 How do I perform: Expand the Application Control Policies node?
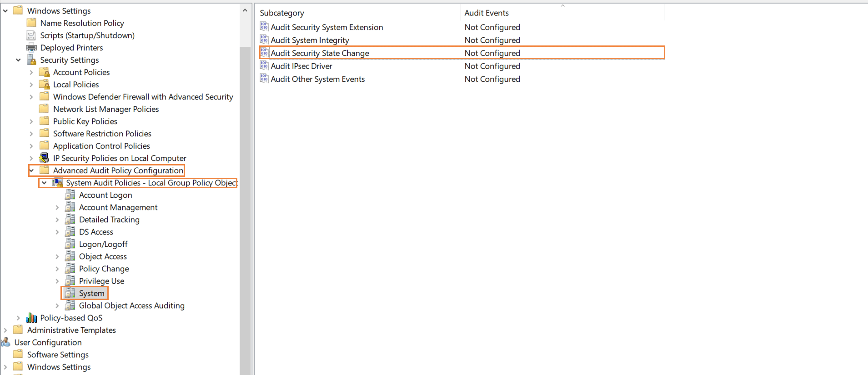click(x=31, y=146)
